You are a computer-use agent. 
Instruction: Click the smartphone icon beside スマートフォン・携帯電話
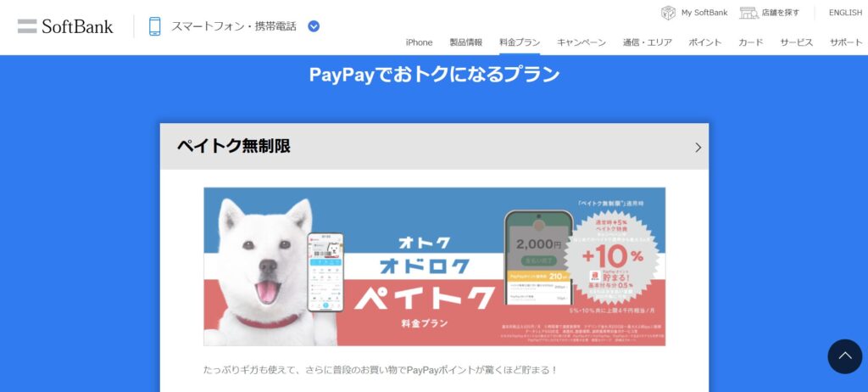155,26
